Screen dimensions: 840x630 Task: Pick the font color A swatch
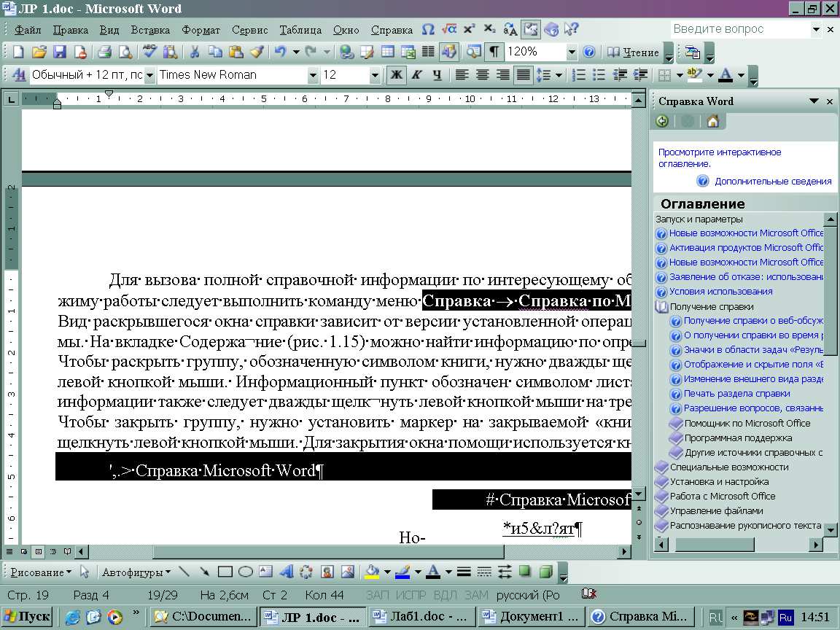pyautogui.click(x=726, y=75)
